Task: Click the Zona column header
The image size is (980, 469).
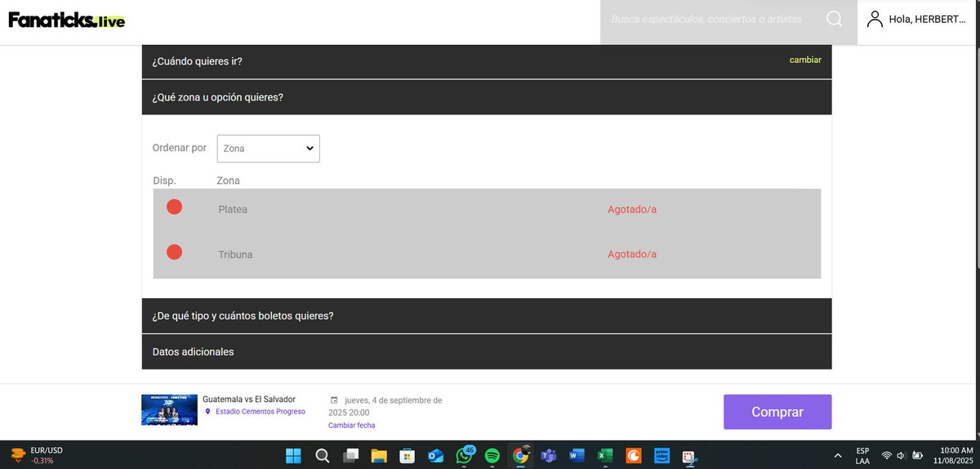Action: pyautogui.click(x=228, y=181)
